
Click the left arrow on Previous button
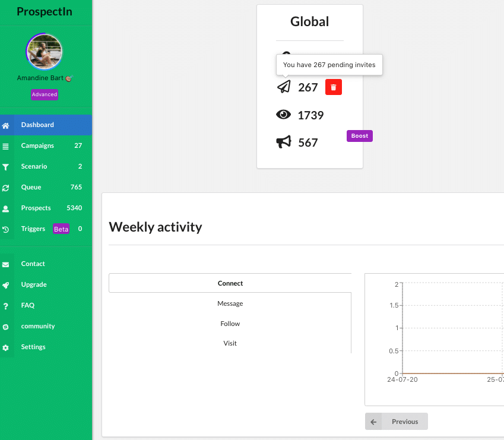373,422
